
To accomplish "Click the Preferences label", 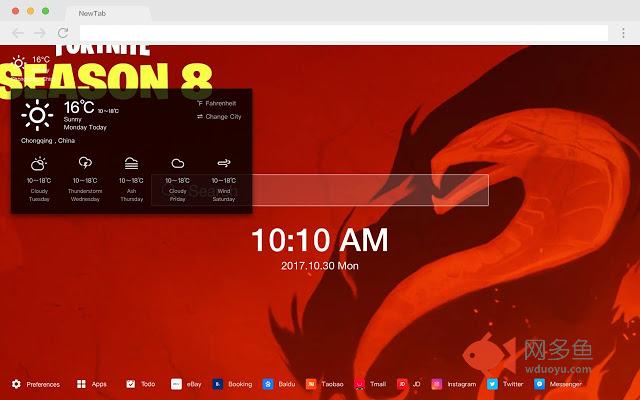I will (x=43, y=384).
